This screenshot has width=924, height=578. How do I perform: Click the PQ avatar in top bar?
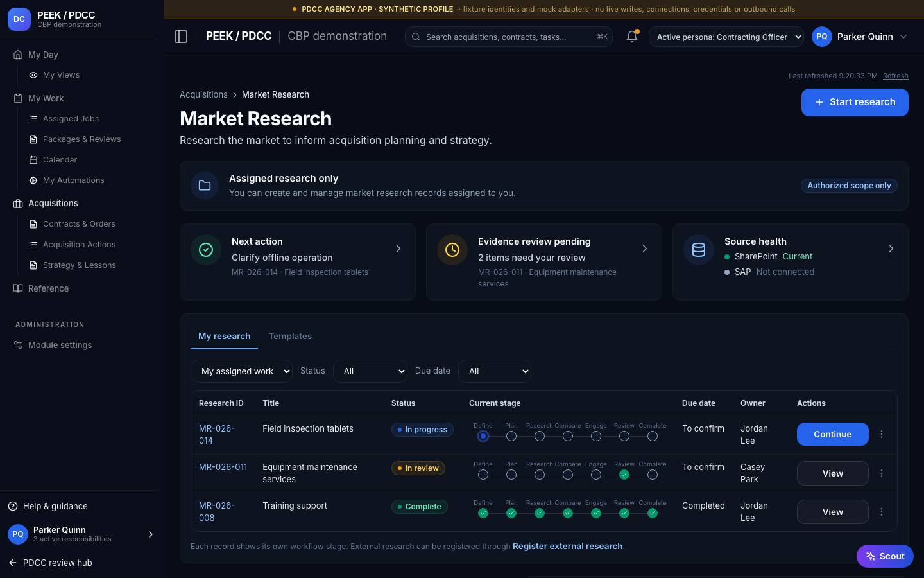(822, 37)
